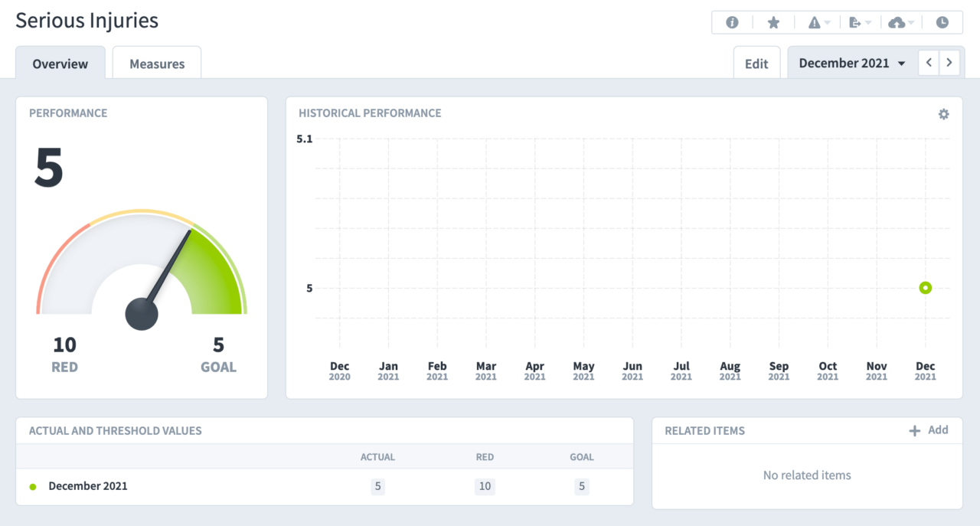Image resolution: width=980 pixels, height=526 pixels.
Task: Expand the export icon's dropdown arrow
Action: pos(867,22)
